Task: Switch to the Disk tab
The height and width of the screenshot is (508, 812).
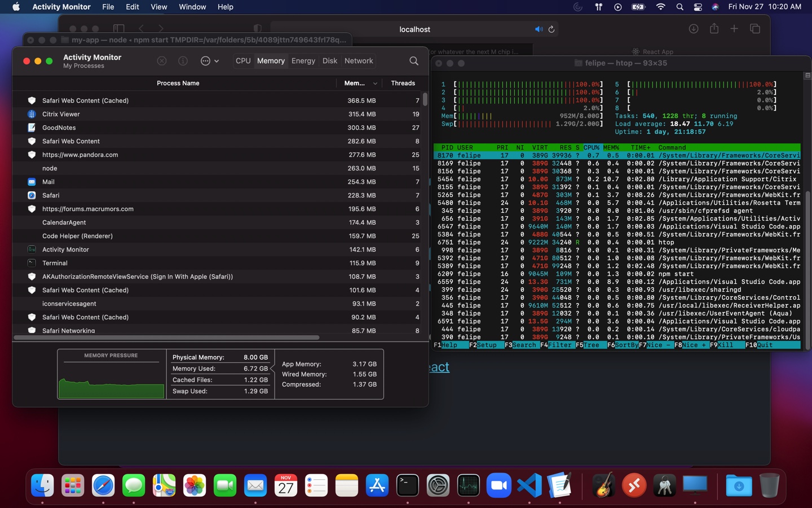Action: coord(330,61)
